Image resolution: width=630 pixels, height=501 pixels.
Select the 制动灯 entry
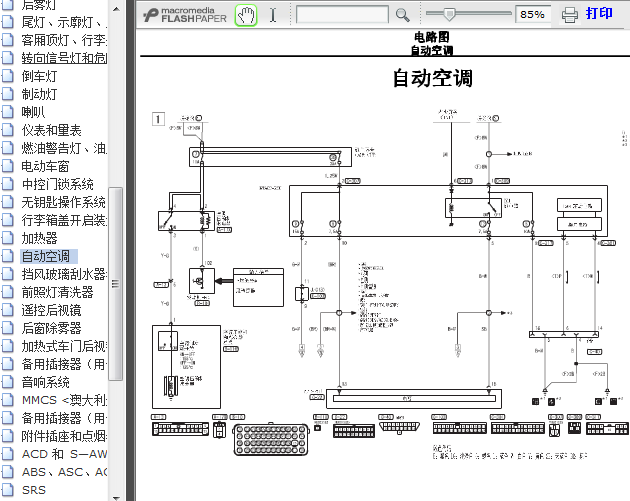tap(39, 94)
